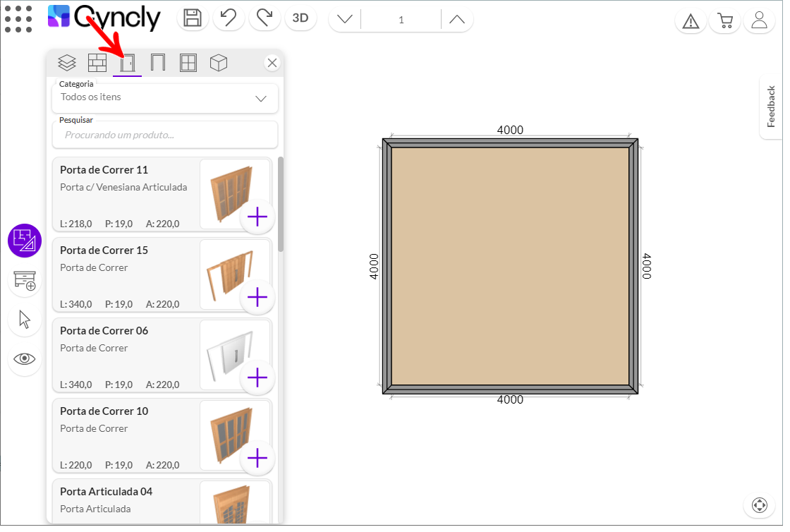Toggle the visibility eye tool
This screenshot has width=790, height=532.
tap(24, 359)
